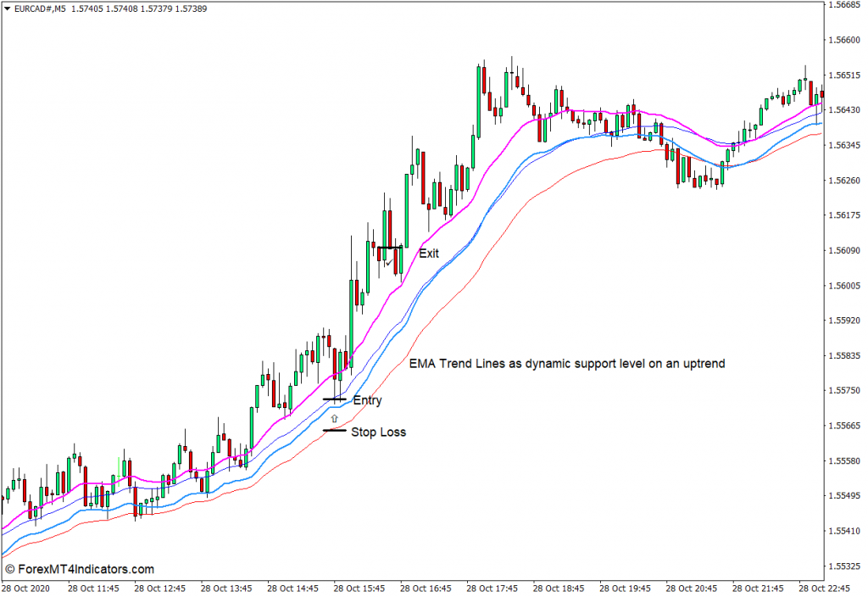Click the up arrow icon below Entry line
This screenshot has height=597, width=868.
click(x=334, y=419)
